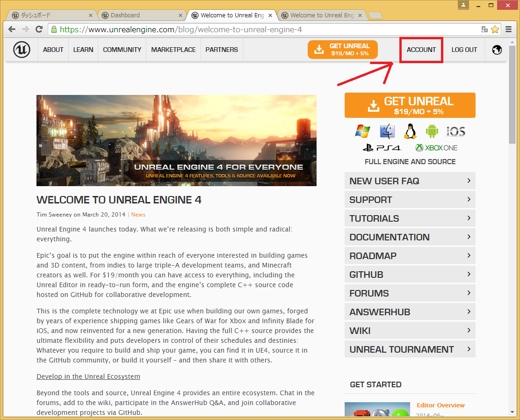Click LOG OUT in the header
520x420 pixels.
coord(464,50)
